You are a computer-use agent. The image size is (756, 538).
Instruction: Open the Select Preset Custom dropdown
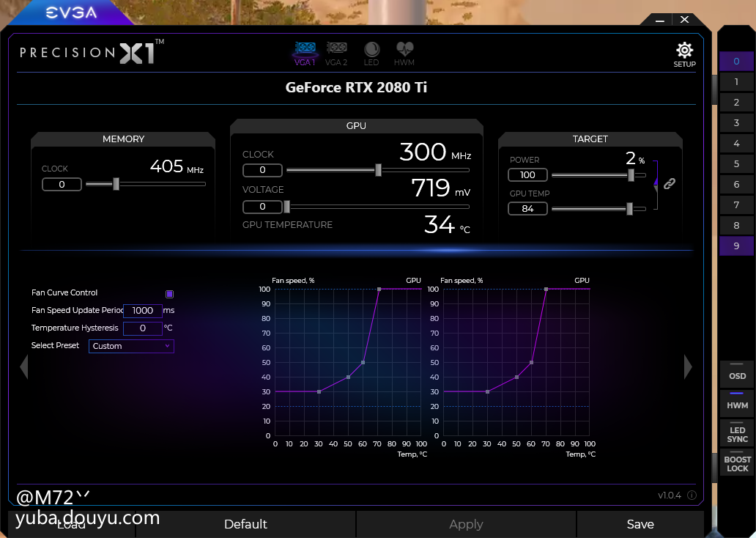pos(131,346)
